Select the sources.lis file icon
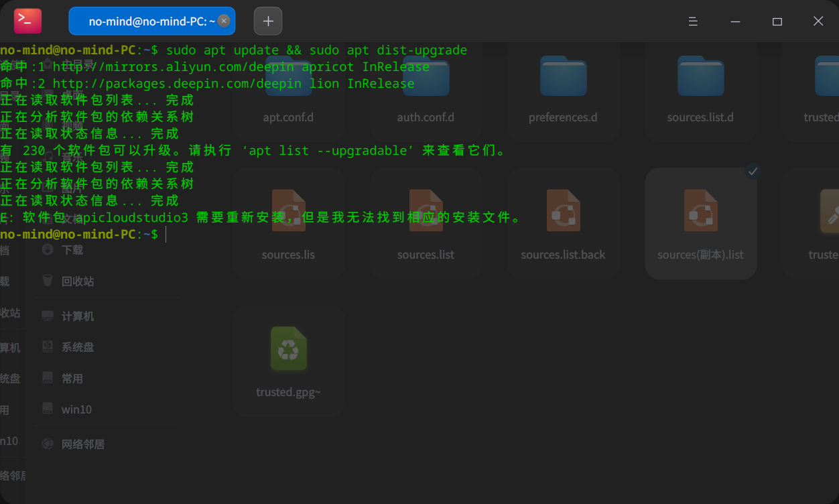 coord(288,210)
